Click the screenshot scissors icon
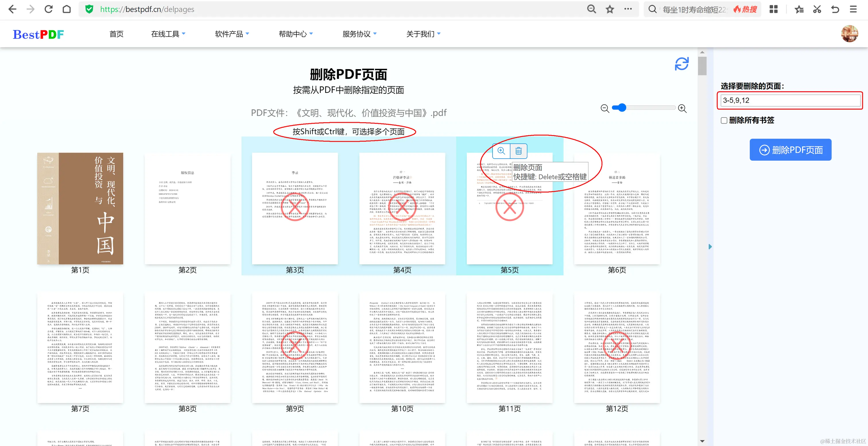Viewport: 868px width, 446px height. (x=817, y=9)
